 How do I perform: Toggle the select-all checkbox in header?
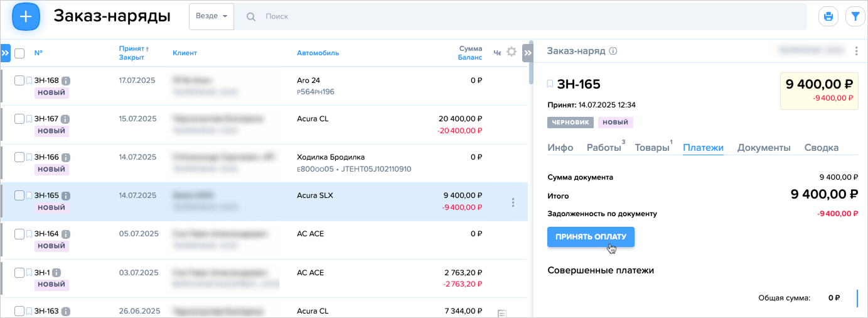(19, 53)
